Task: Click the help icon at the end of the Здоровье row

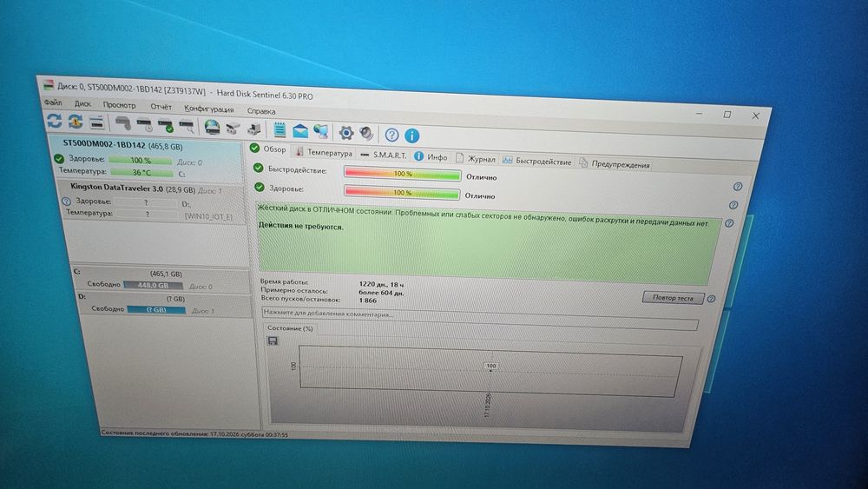Action: pyautogui.click(x=733, y=205)
